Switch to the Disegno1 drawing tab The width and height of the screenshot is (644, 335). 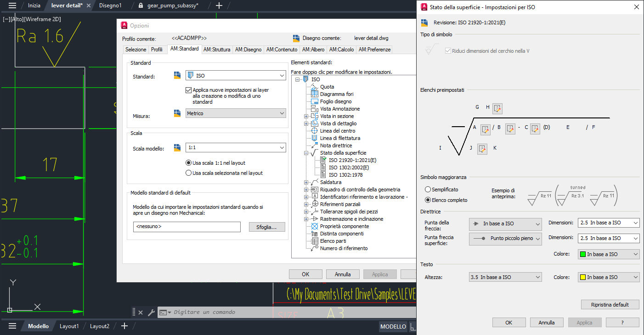[x=110, y=6]
